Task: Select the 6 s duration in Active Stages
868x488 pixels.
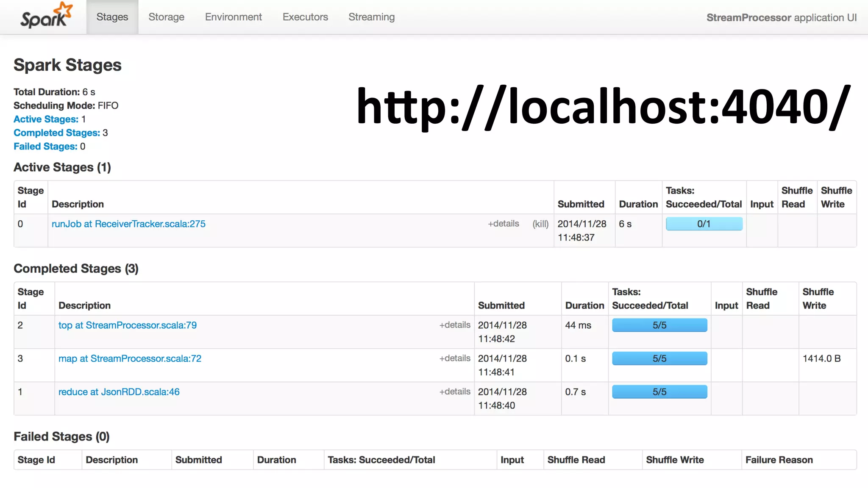Action: pos(625,224)
